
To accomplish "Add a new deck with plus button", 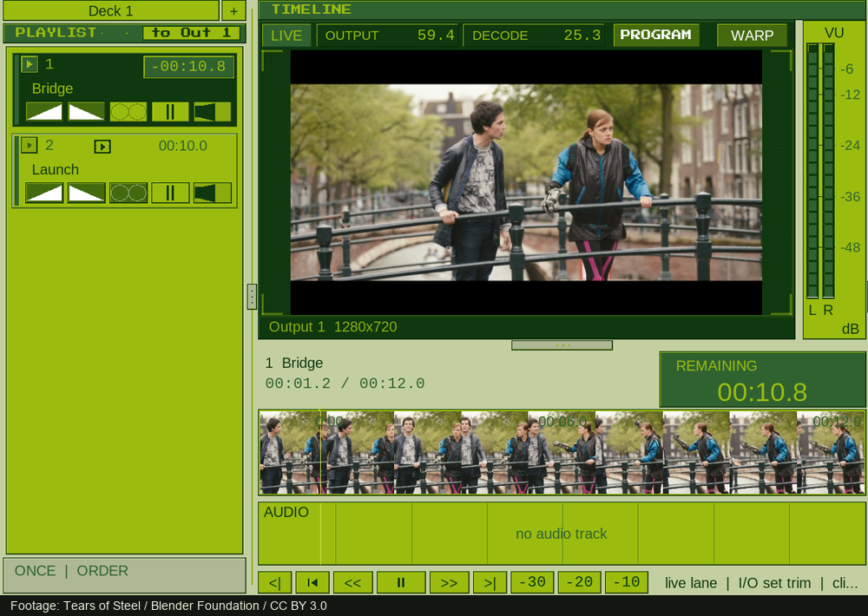I will pos(233,10).
